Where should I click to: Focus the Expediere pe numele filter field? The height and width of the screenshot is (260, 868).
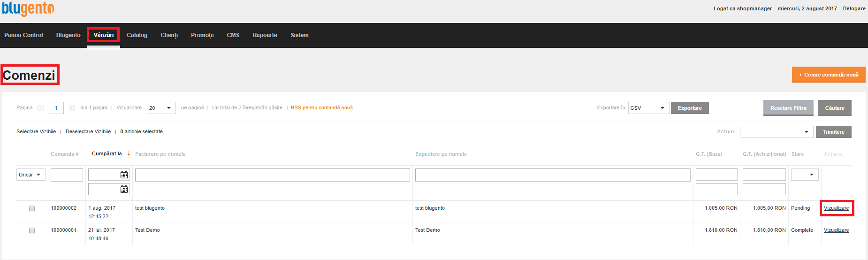point(553,175)
